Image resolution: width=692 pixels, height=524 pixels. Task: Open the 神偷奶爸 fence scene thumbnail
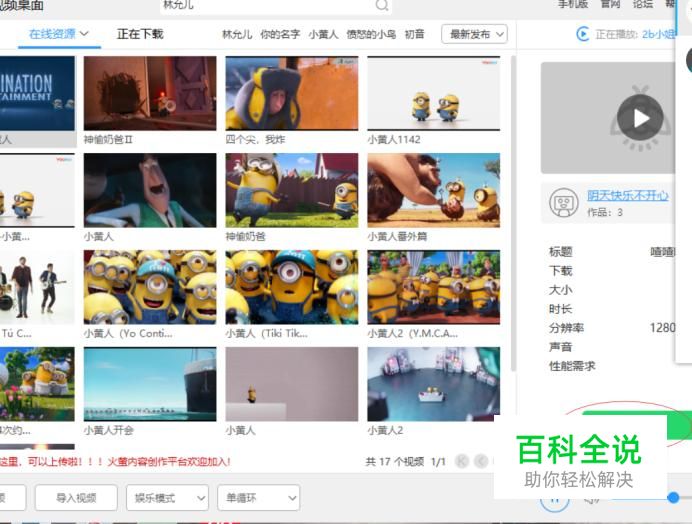coord(292,190)
